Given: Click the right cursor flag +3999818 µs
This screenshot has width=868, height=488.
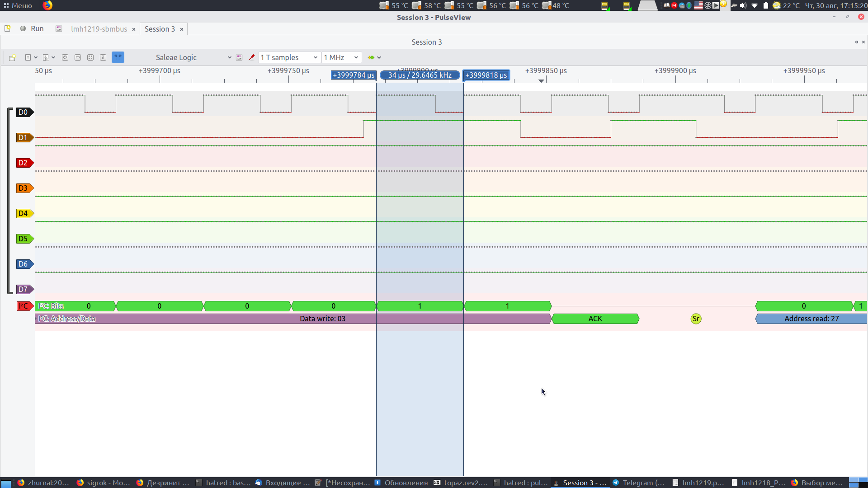Looking at the screenshot, I should [486, 75].
